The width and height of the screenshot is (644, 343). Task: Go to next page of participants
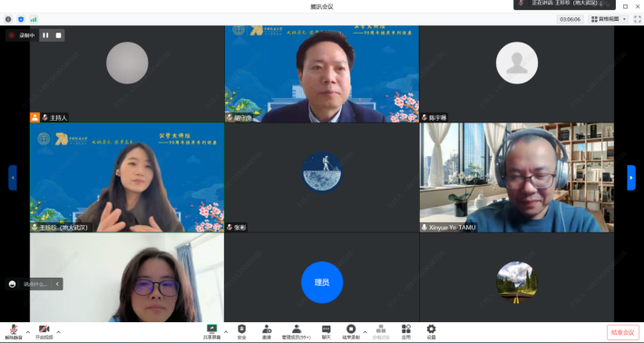[631, 178]
